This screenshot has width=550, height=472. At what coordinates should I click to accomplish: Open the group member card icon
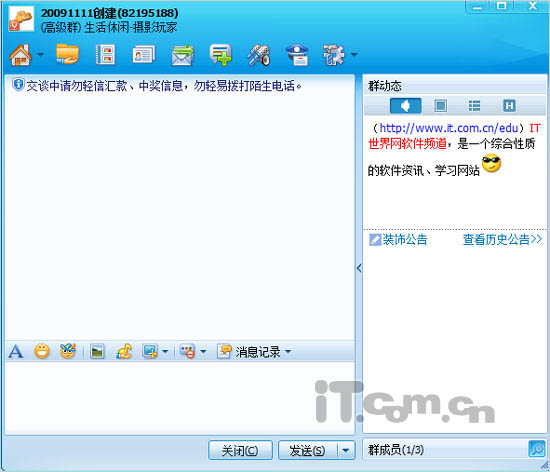coord(143,55)
